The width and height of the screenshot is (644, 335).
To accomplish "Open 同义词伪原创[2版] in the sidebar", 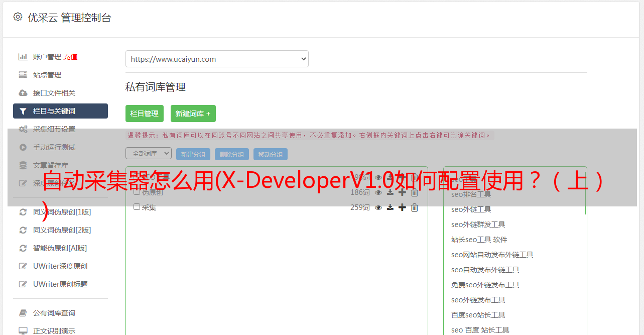I will pos(62,230).
